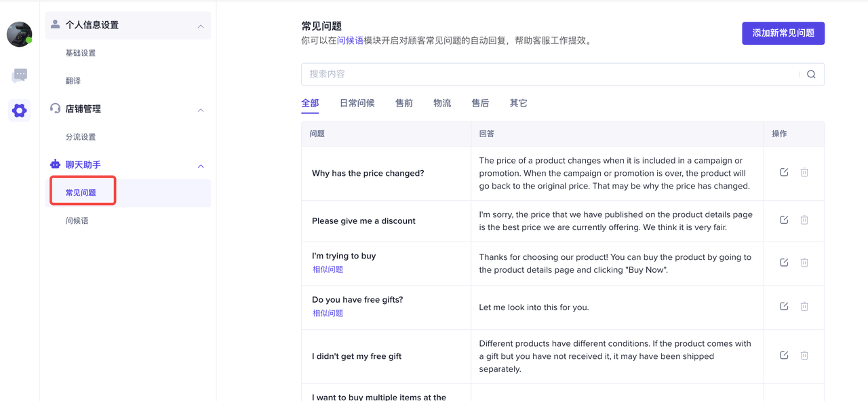Edit the "I didn't get my free gift" entry
The height and width of the screenshot is (401, 868).
(x=784, y=356)
